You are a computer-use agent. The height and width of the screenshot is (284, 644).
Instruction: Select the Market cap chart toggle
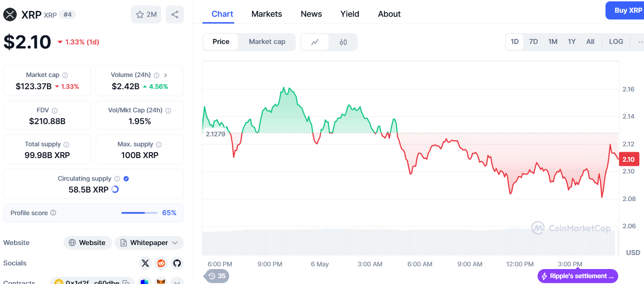267,42
